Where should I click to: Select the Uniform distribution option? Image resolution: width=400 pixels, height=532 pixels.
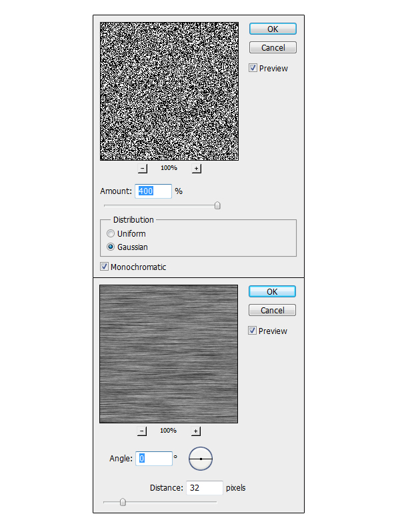[x=110, y=233]
